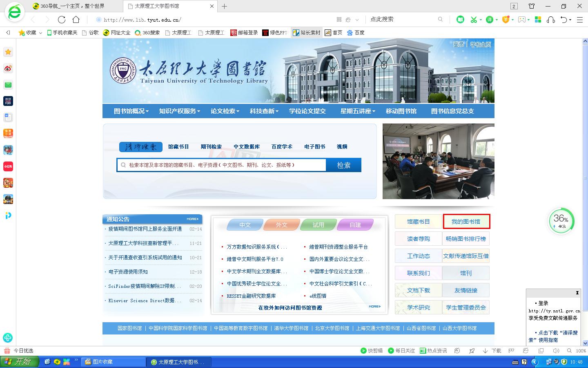
Task: Open the headphones icon in browser toolbar
Action: pos(551,20)
